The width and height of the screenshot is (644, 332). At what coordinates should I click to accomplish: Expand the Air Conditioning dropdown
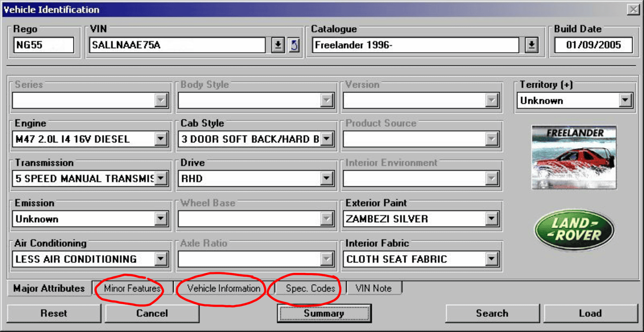click(161, 259)
